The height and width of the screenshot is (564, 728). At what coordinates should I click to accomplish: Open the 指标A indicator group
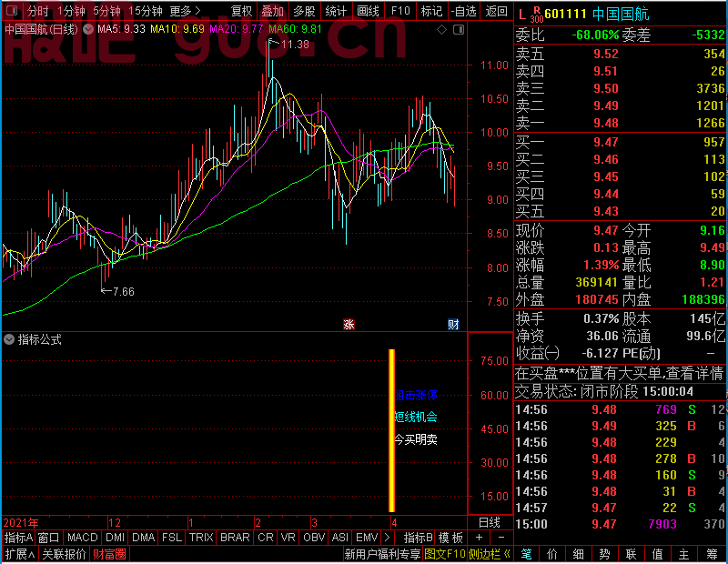(x=18, y=538)
